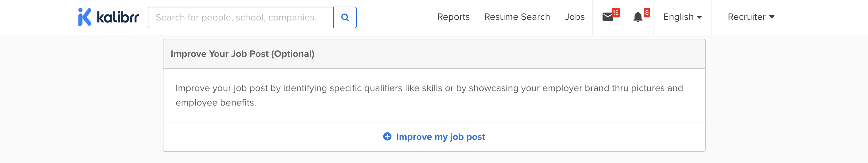Image resolution: width=868 pixels, height=163 pixels.
Task: Click the caret arrow next to English
Action: 699,17
